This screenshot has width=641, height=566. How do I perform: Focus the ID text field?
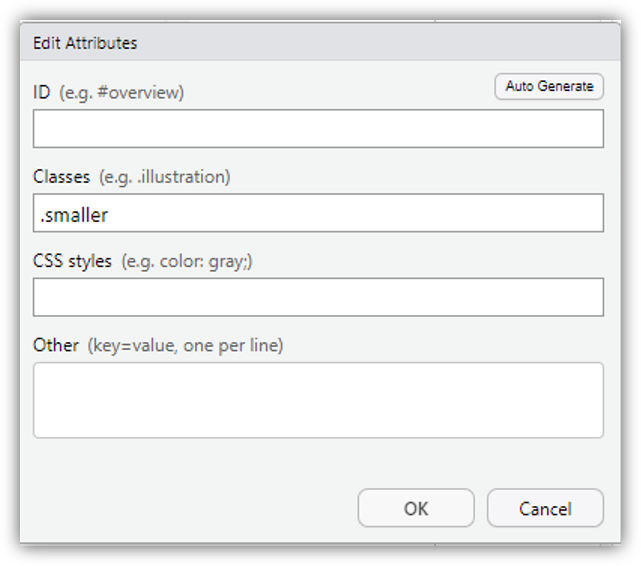[x=318, y=129]
